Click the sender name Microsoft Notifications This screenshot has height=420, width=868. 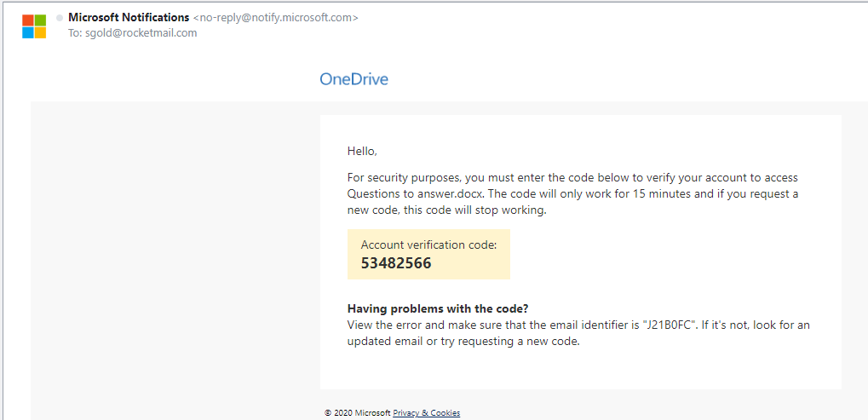(129, 18)
